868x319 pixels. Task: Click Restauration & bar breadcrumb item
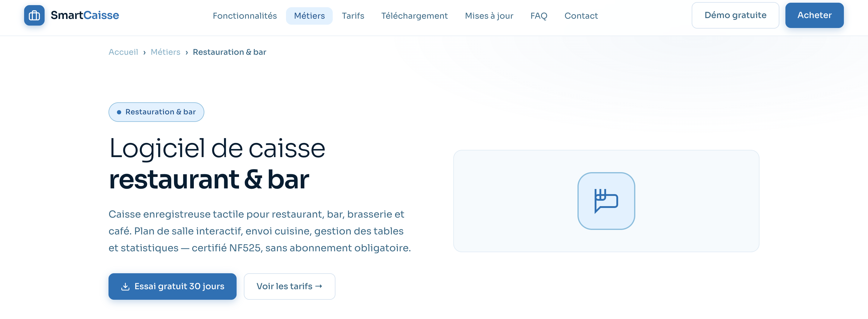click(229, 52)
